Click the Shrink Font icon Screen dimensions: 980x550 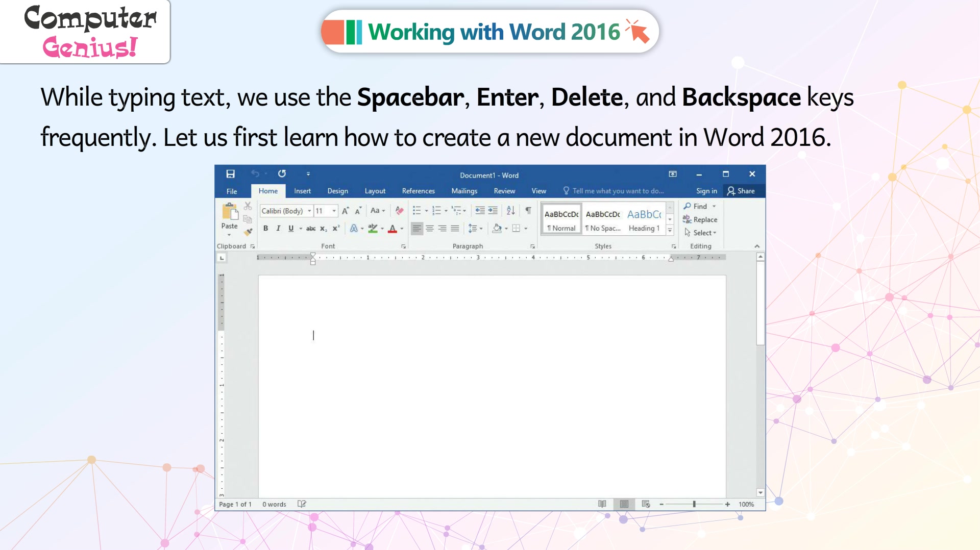[358, 211]
